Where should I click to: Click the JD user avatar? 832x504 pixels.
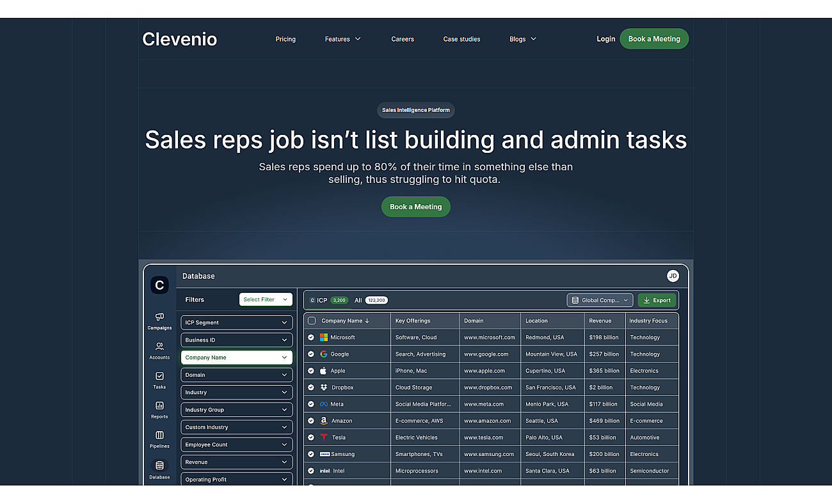coord(673,276)
